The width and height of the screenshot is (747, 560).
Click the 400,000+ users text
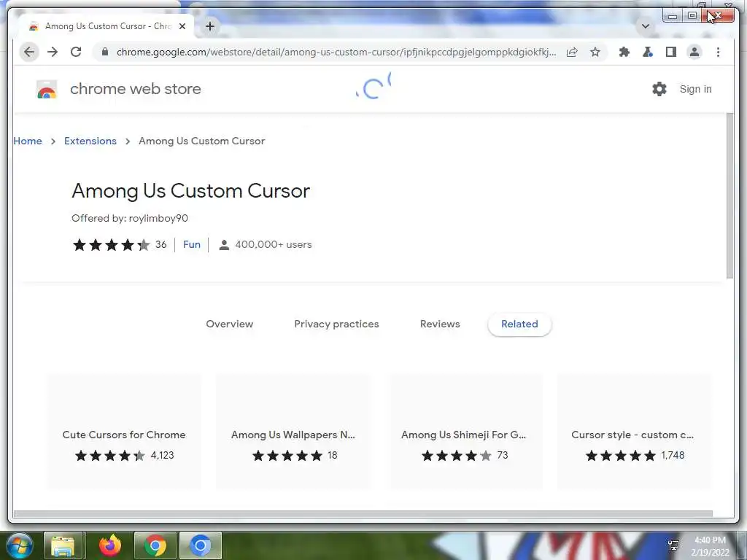point(273,244)
